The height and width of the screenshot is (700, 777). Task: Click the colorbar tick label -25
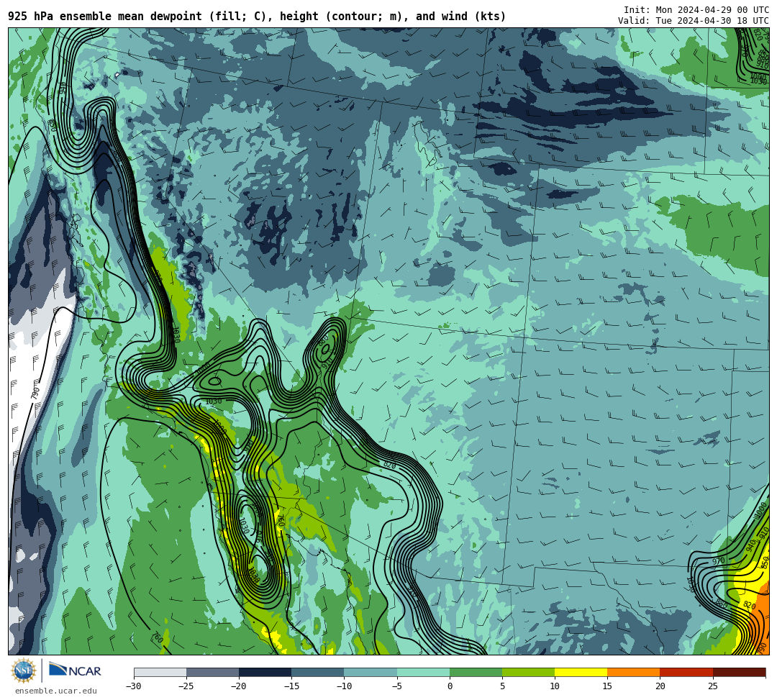click(186, 686)
